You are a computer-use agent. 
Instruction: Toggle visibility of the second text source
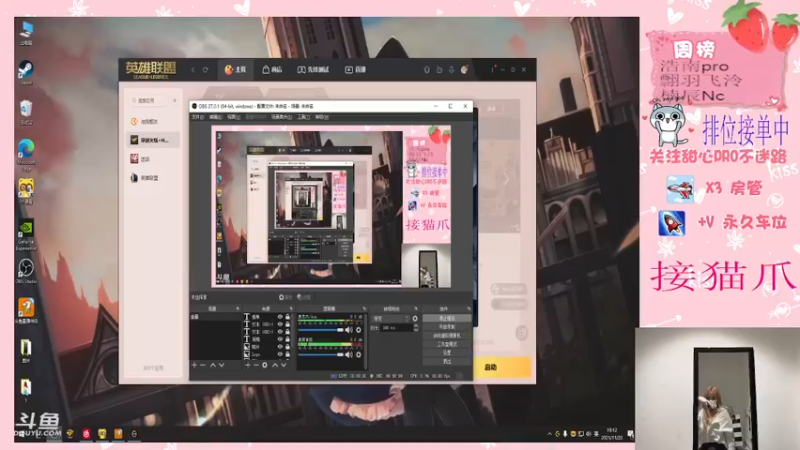pos(280,324)
